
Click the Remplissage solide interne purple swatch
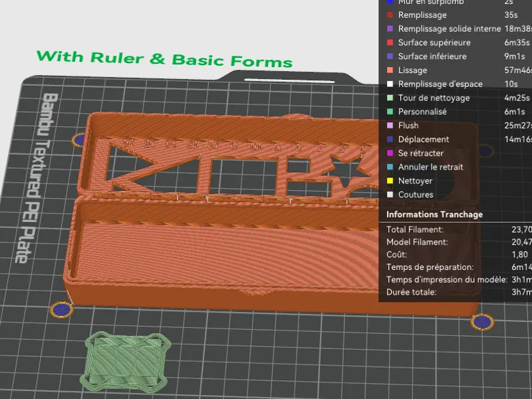pos(390,29)
